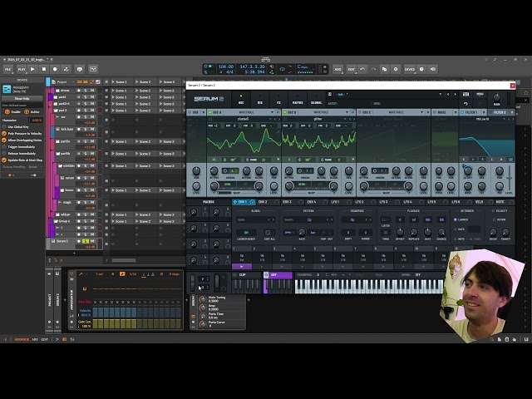Switch to the CLIP keyboard tab

click(x=243, y=275)
